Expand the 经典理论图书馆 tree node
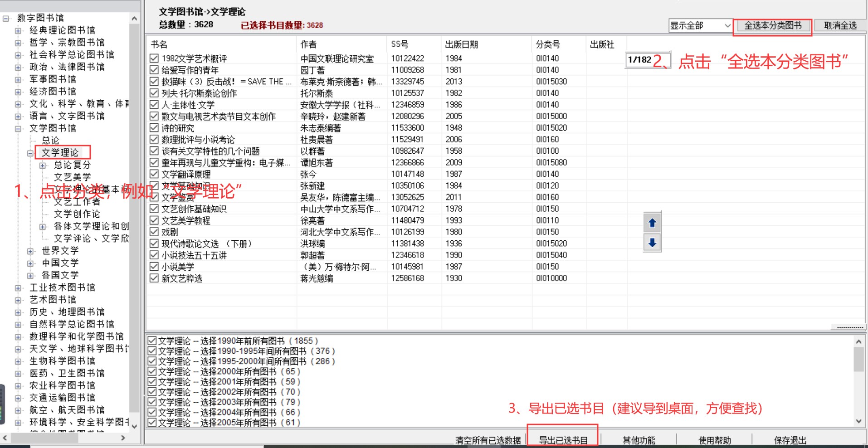The height and width of the screenshot is (448, 868). [18, 30]
